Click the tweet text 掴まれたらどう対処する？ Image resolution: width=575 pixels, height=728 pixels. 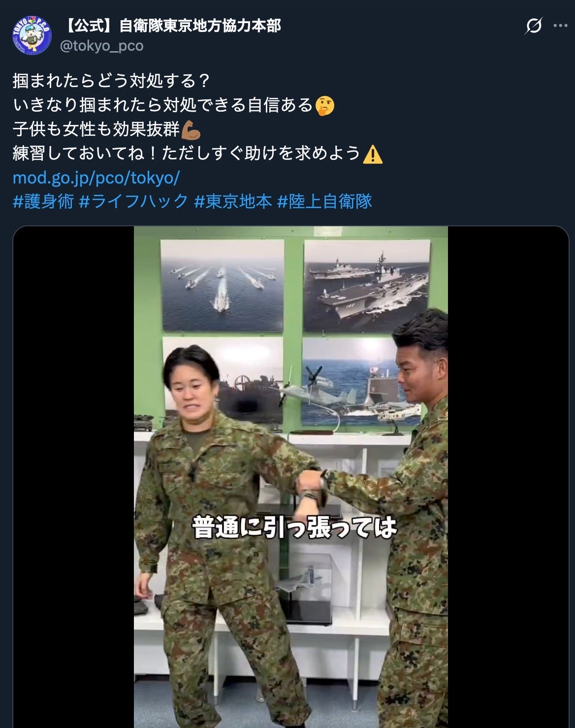[x=112, y=81]
